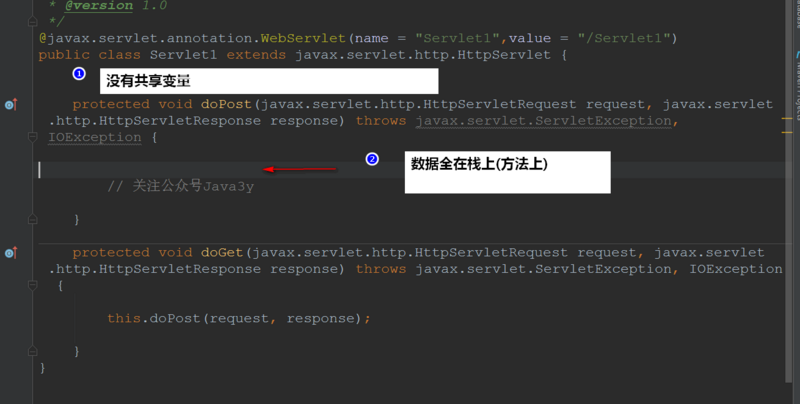800x404 pixels.
Task: Click the 'extends' keyword
Action: coord(256,55)
